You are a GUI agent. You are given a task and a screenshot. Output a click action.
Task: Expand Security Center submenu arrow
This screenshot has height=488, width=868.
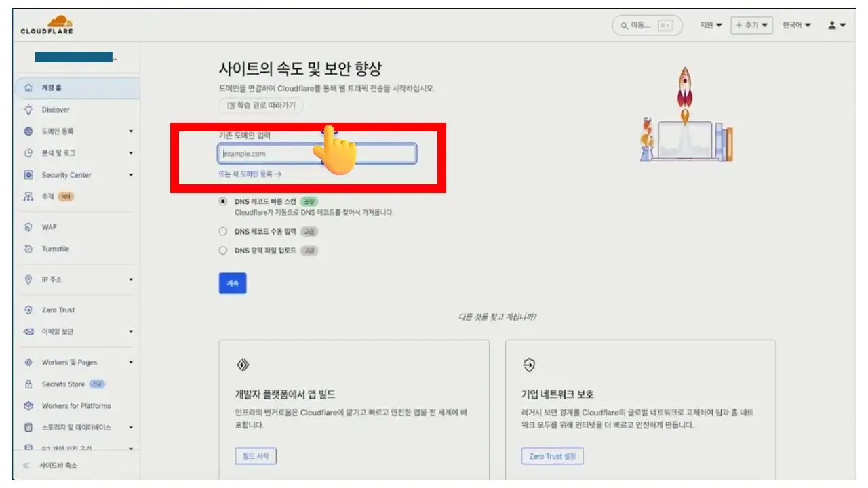point(131,175)
